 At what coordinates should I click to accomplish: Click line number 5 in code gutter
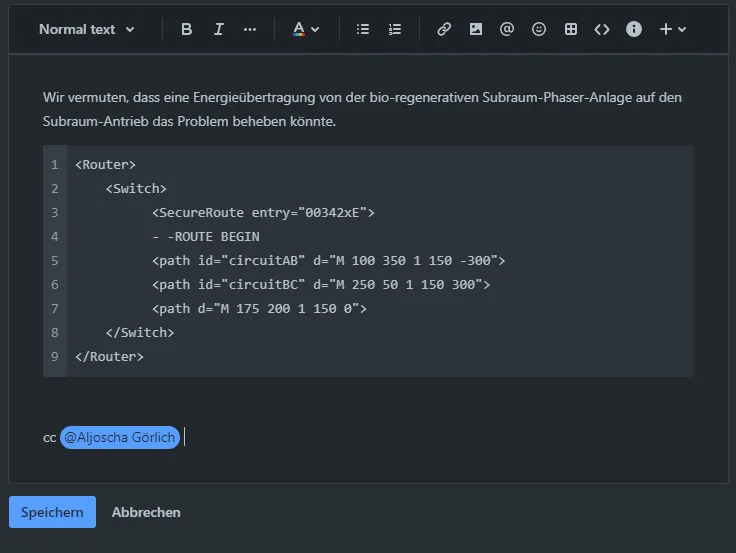point(55,261)
